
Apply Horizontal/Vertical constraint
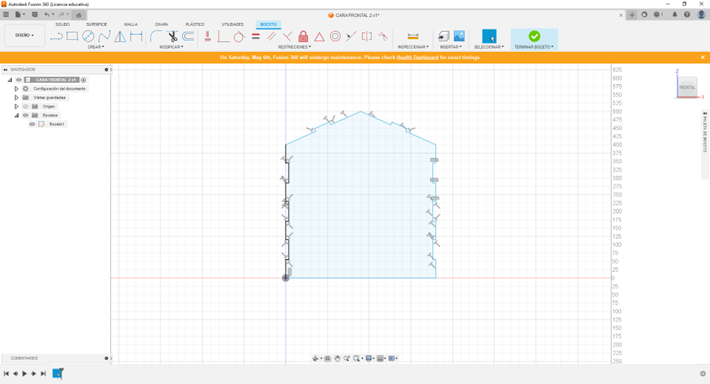207,36
